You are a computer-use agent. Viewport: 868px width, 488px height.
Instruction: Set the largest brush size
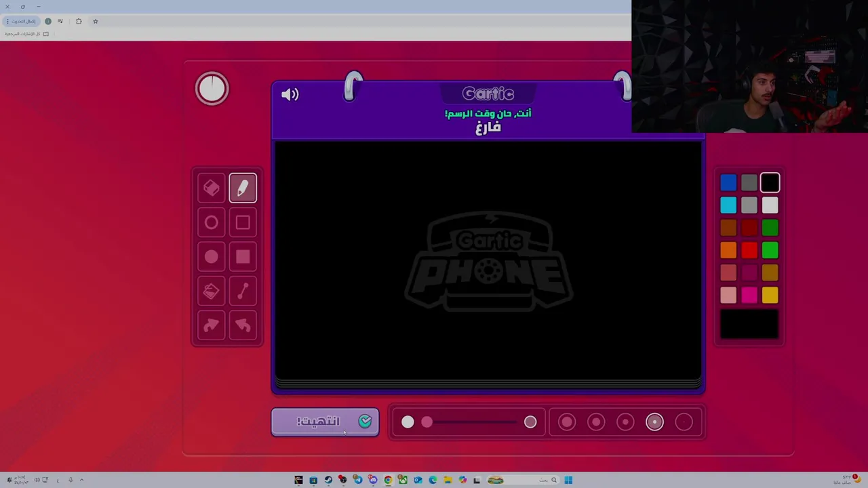coord(567,422)
